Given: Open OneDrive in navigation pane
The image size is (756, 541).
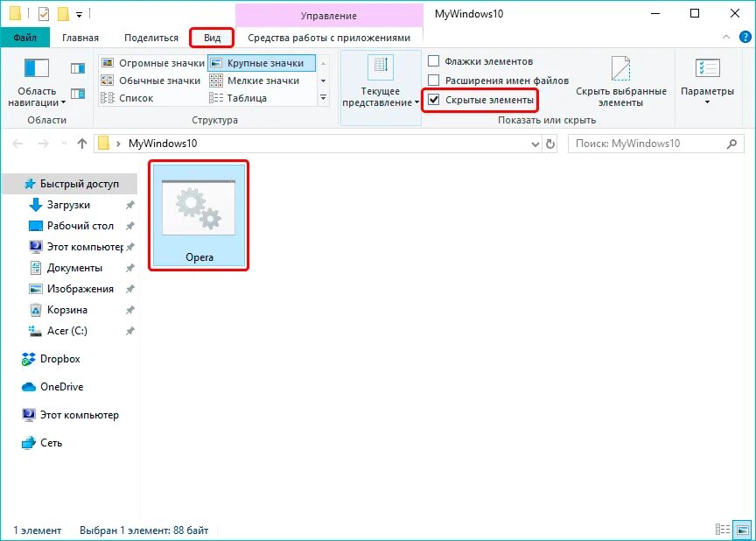Looking at the screenshot, I should pyautogui.click(x=61, y=387).
